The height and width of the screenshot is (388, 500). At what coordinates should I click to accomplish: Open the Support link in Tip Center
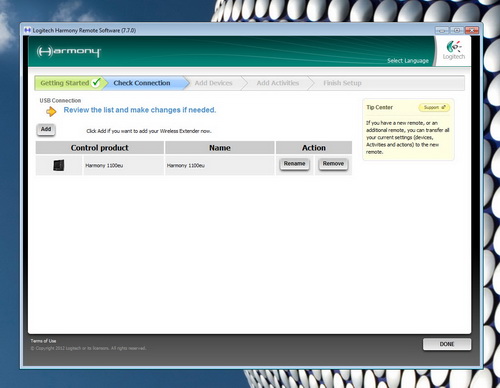[434, 107]
